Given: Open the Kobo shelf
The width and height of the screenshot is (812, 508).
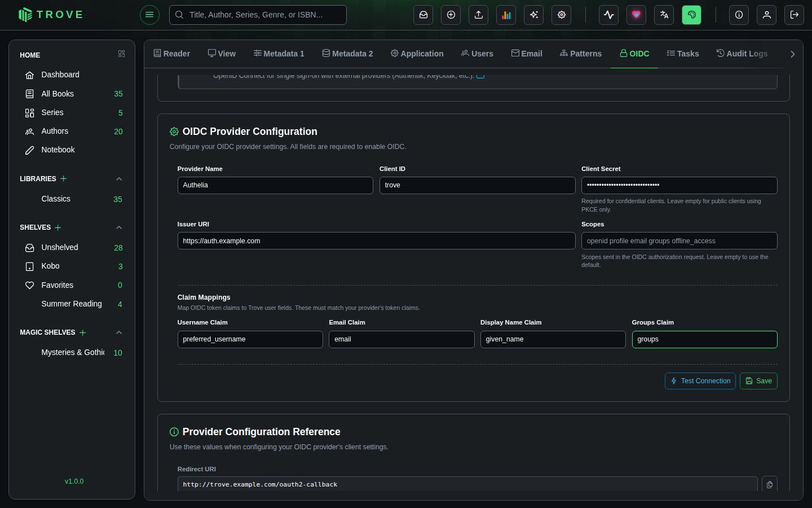Looking at the screenshot, I should (x=72, y=266).
